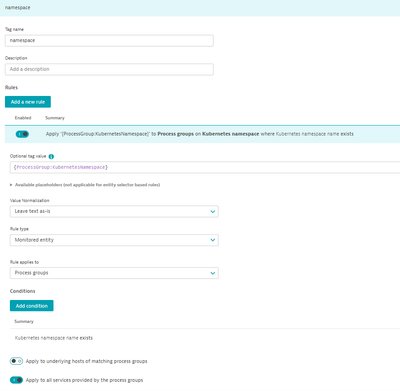400x391 pixels.
Task: Click the Enabled column header
Action: 23,118
